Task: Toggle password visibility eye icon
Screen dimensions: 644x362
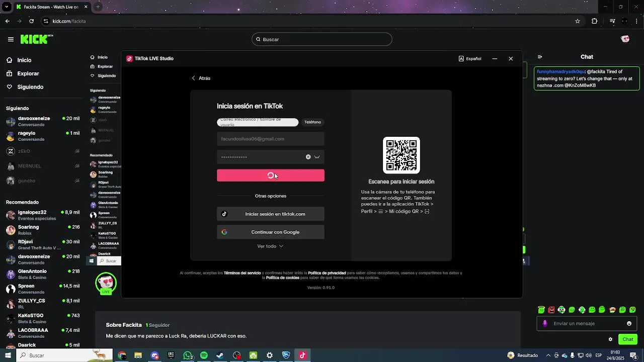Action: point(317,157)
